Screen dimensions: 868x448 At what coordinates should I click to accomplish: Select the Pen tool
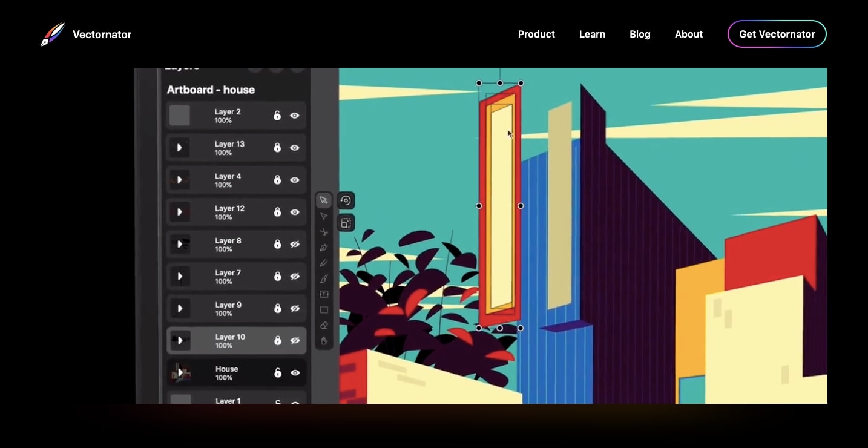(324, 248)
